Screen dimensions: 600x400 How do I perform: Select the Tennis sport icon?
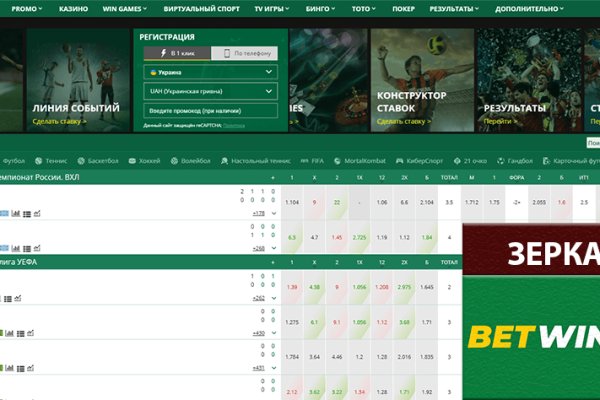[x=39, y=160]
